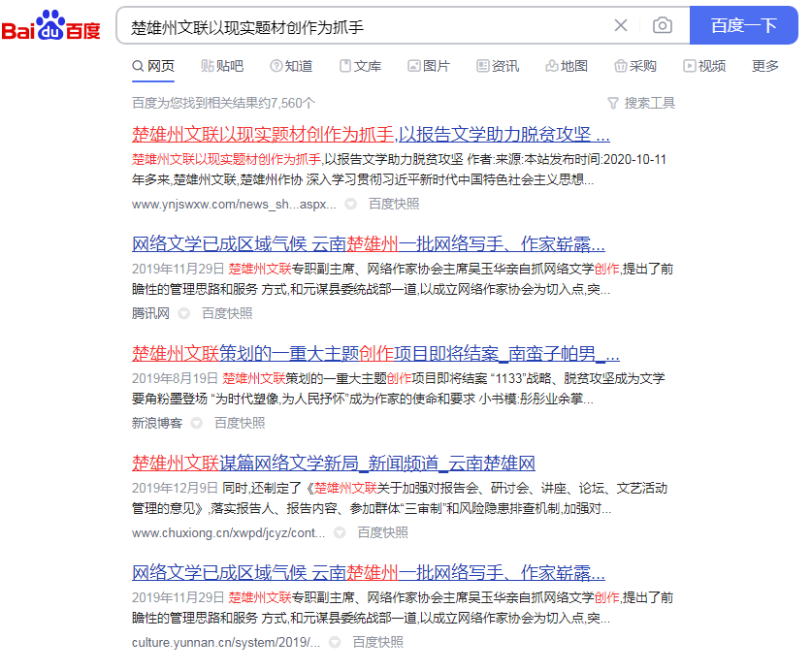This screenshot has width=812, height=672.
Task: Expand the 更多 menu
Action: click(x=765, y=66)
